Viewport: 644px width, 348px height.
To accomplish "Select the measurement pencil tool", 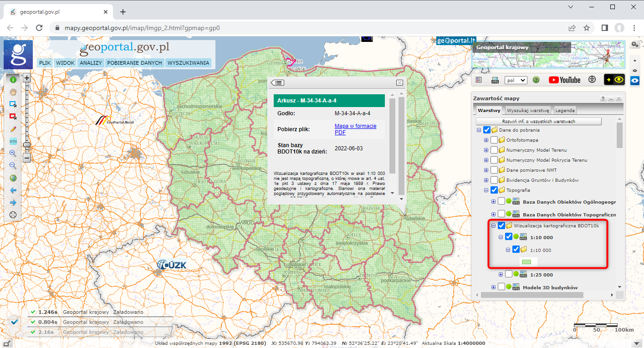I will (13, 128).
